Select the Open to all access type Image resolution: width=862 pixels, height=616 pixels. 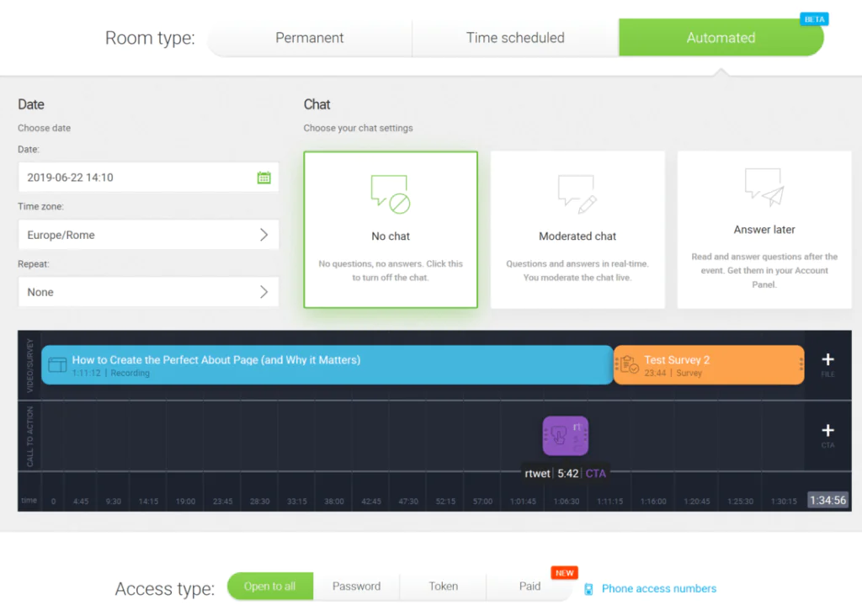[270, 587]
